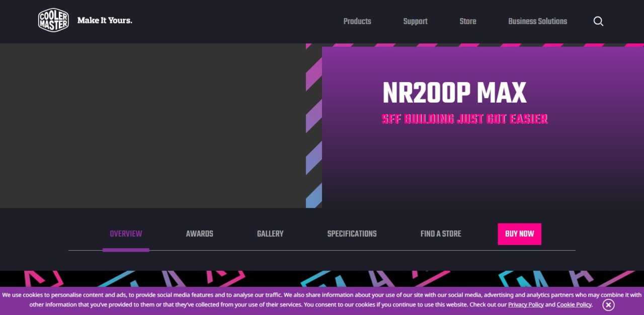Switch to the Awards tab
This screenshot has width=644, height=315.
pyautogui.click(x=200, y=234)
